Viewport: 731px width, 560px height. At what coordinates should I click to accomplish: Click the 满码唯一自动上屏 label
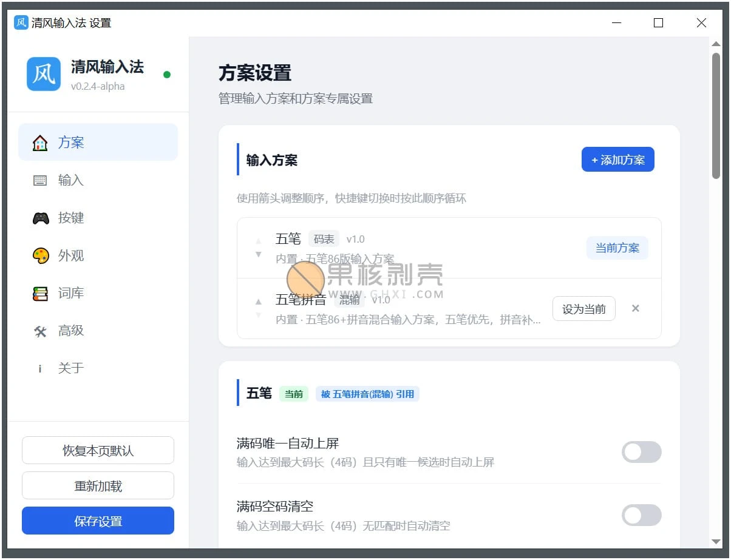click(288, 444)
